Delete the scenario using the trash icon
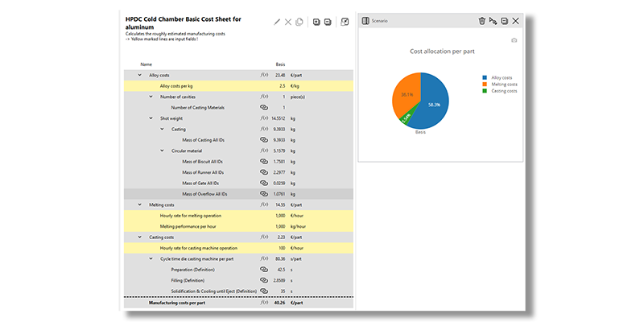 [x=481, y=20]
